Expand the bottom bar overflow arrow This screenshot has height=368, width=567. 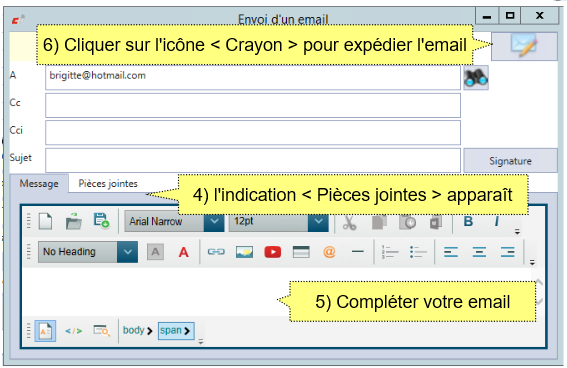pos(201,341)
